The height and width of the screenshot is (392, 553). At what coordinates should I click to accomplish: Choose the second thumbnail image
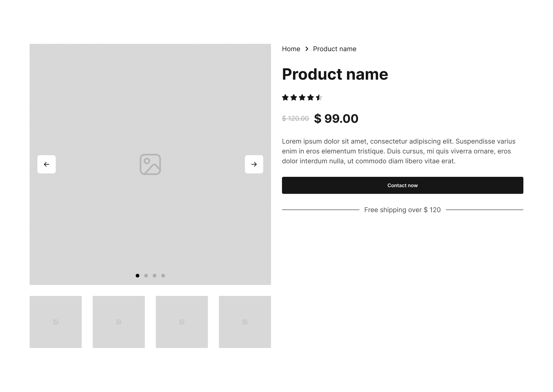(119, 322)
